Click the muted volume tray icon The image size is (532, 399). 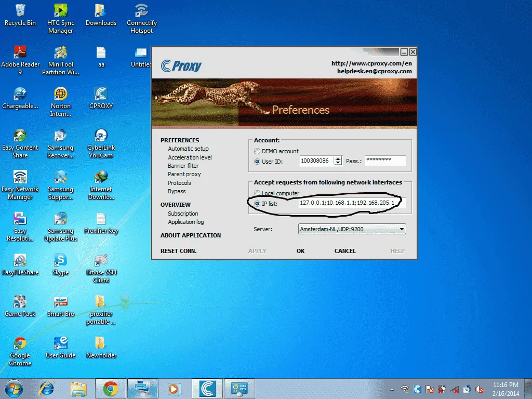(x=480, y=389)
